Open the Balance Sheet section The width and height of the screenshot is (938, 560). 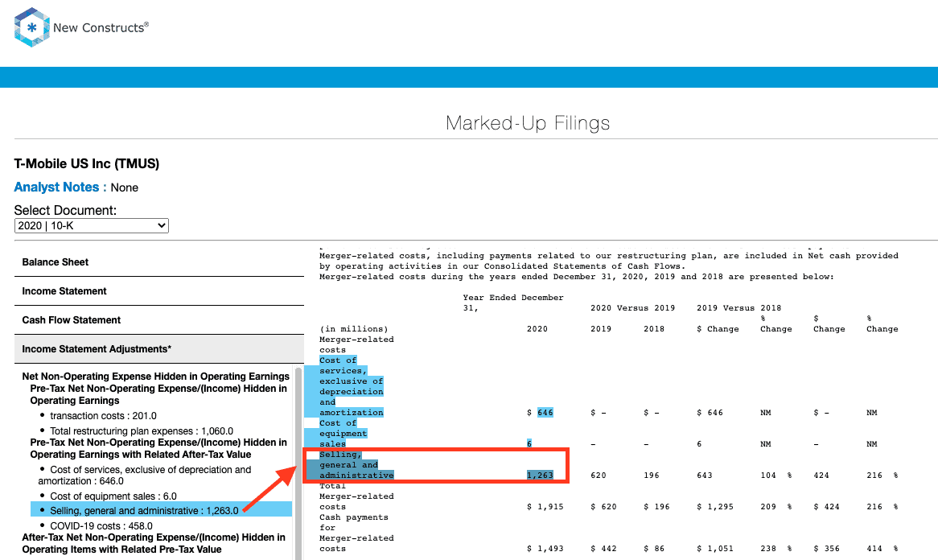pyautogui.click(x=159, y=262)
